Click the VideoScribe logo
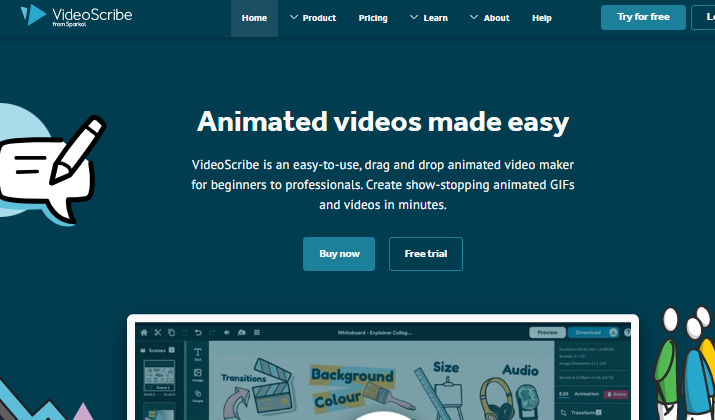Viewport: 715px width, 420px height. 76,16
